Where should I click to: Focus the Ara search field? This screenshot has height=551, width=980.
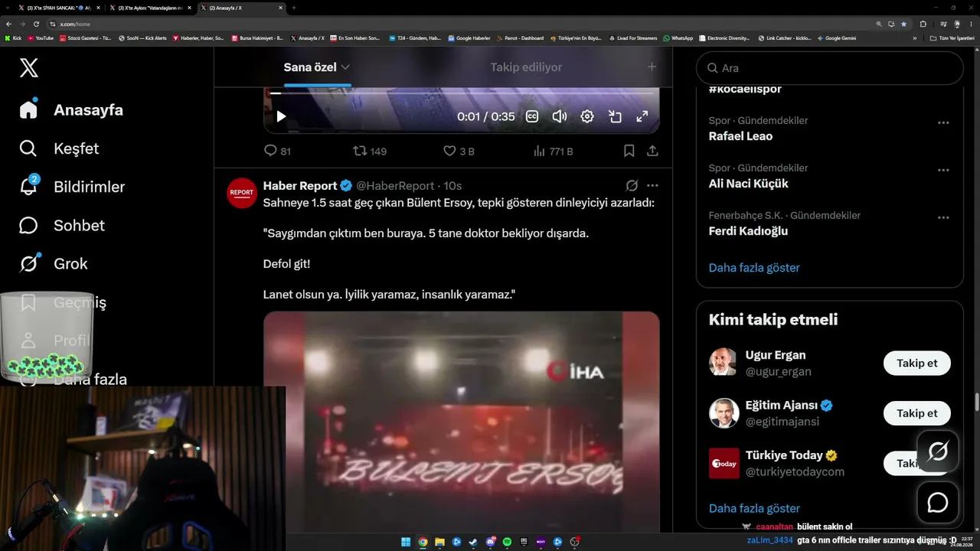830,68
